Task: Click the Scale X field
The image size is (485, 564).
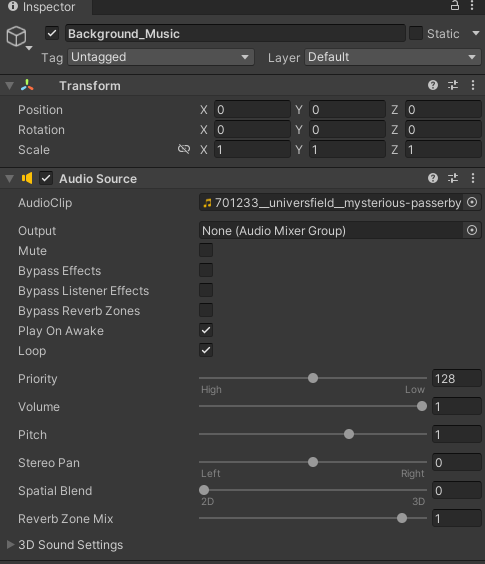Action: (252, 149)
